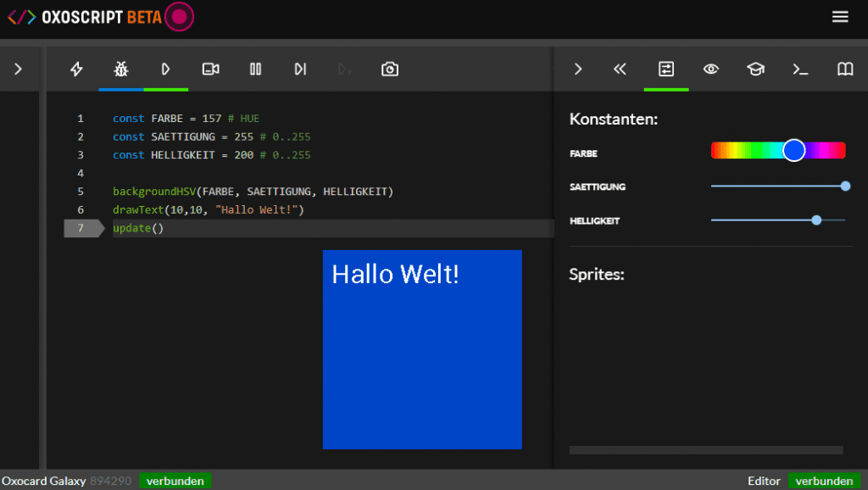Click the double left chevron icon

(620, 70)
